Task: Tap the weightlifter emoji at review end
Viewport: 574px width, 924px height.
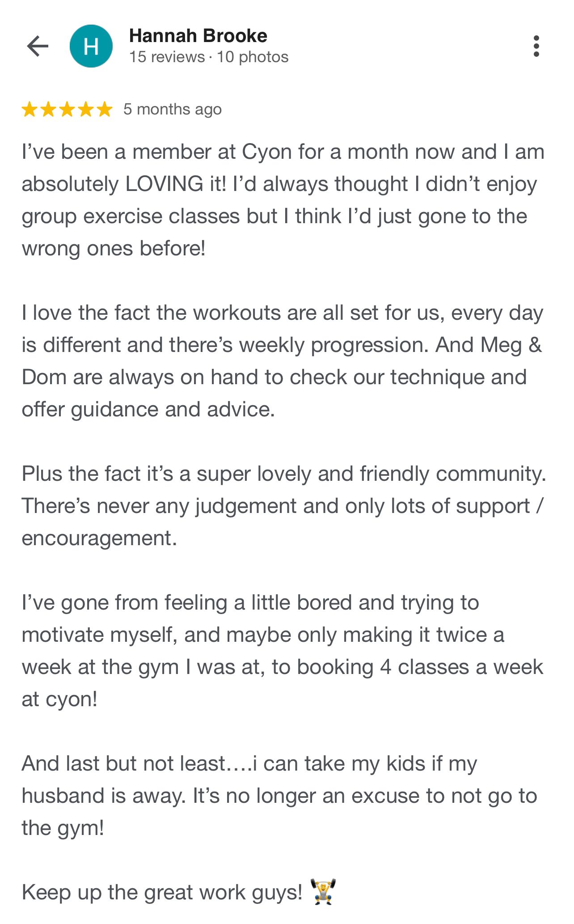Action: click(x=323, y=892)
